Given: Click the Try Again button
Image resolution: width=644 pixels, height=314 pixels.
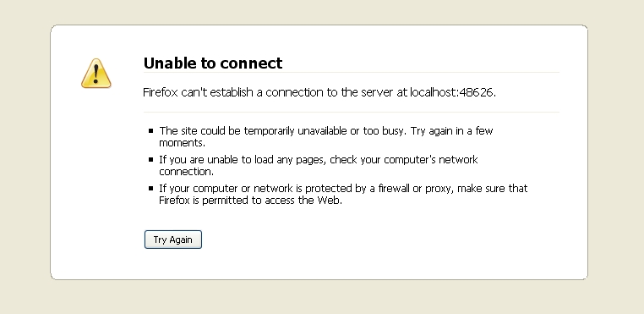Looking at the screenshot, I should [173, 240].
